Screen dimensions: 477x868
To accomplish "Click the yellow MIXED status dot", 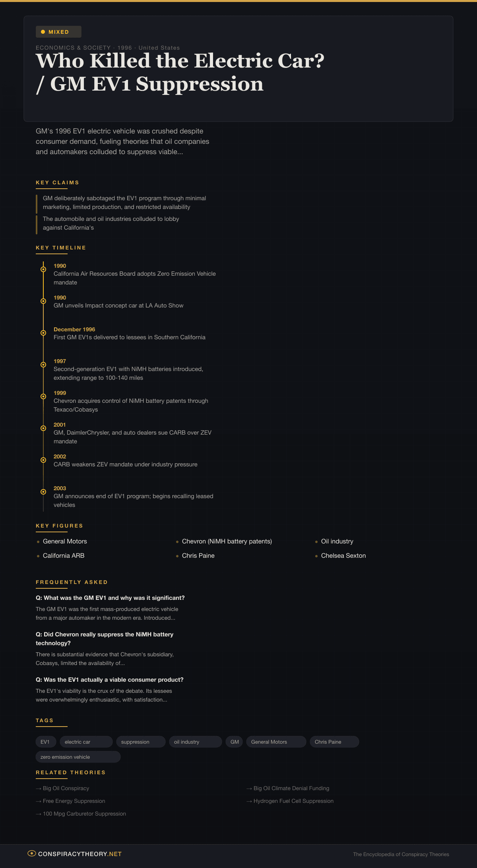I will click(43, 32).
